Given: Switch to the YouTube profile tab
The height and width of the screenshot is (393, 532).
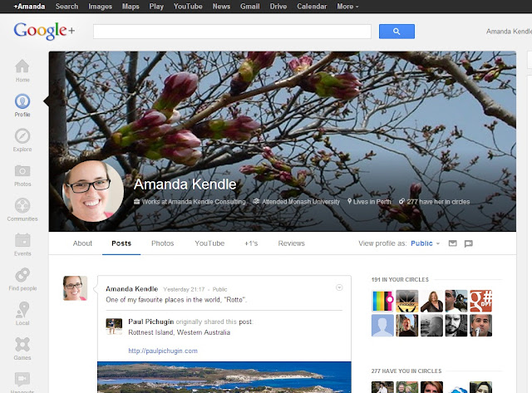Looking at the screenshot, I should click(x=209, y=243).
